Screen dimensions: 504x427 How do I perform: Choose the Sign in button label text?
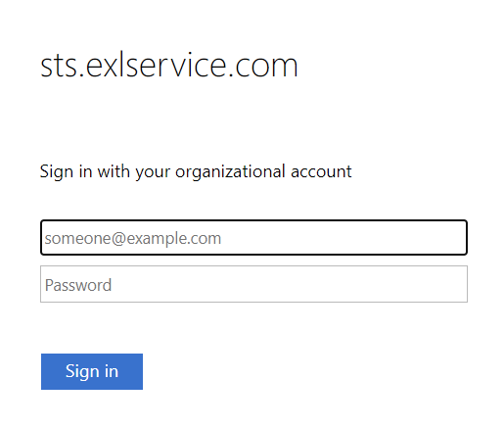92,371
